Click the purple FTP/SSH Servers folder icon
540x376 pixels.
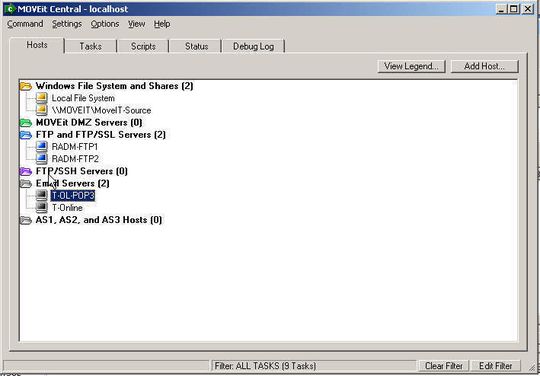coord(26,171)
